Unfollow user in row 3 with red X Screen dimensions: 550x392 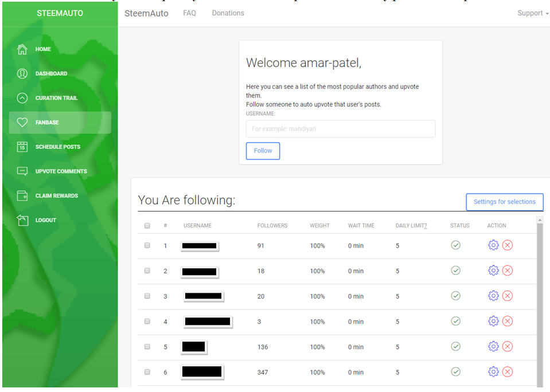click(507, 296)
